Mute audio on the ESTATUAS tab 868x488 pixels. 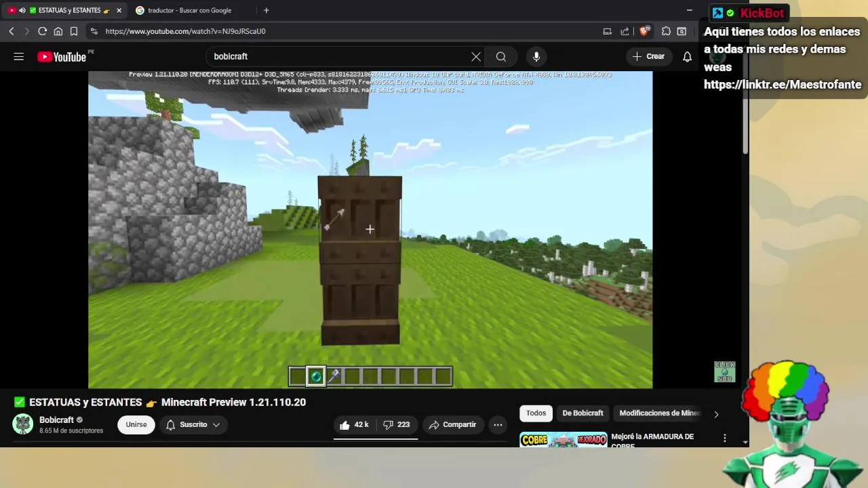[x=22, y=10]
